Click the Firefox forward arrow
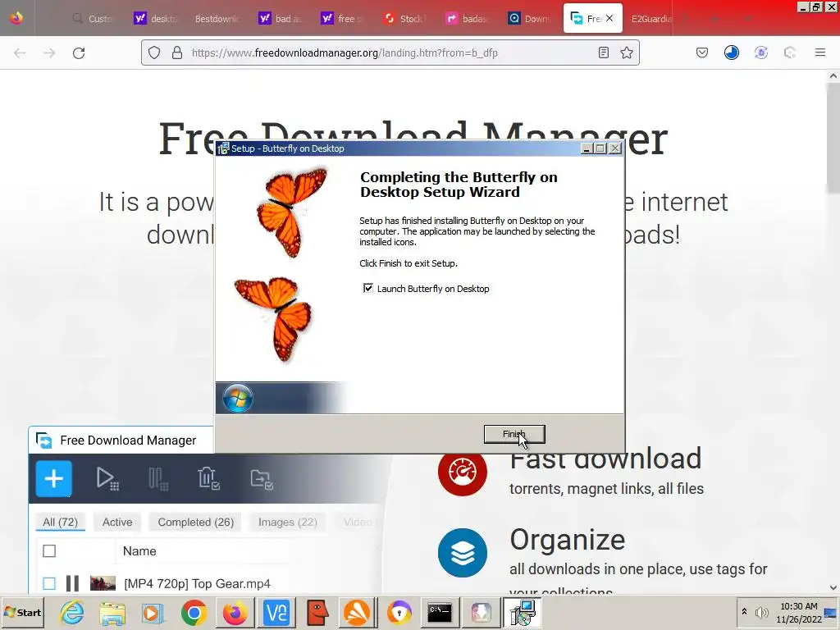The image size is (840, 630). click(49, 53)
